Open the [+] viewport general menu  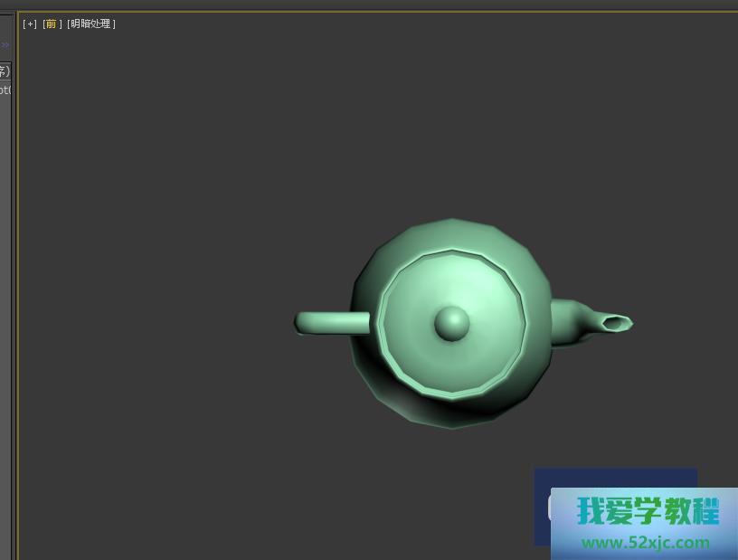(30, 24)
